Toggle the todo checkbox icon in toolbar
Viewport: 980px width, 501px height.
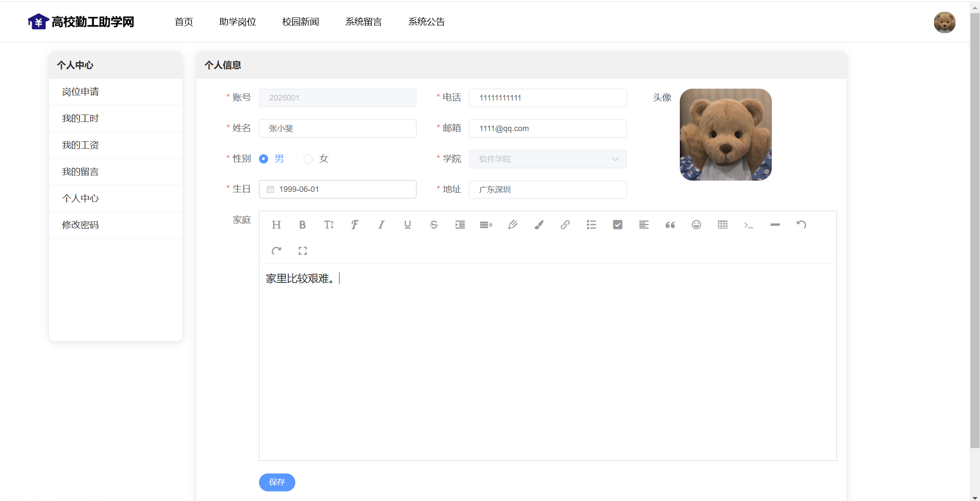click(x=617, y=225)
